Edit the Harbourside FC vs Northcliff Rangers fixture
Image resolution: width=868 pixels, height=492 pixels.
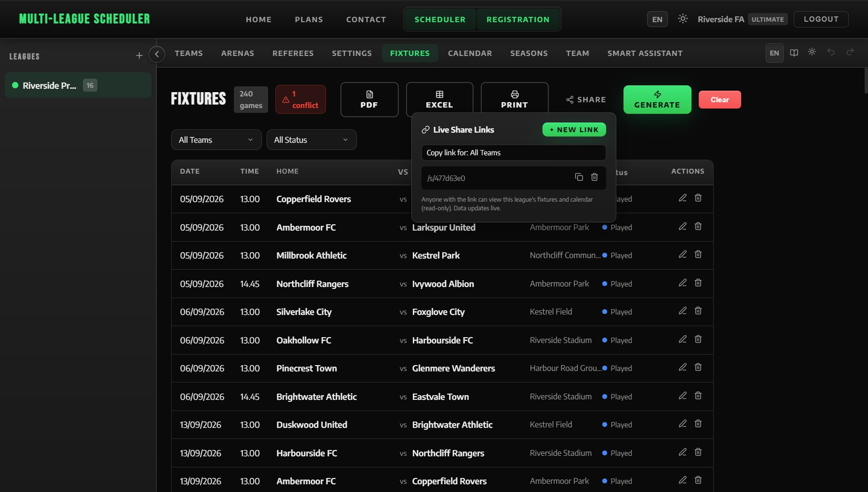(x=682, y=452)
